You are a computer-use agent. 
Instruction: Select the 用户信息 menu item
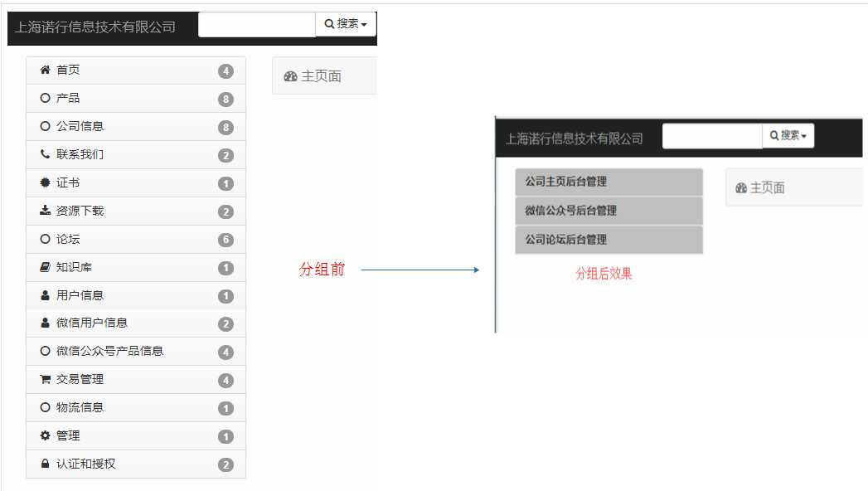[136, 295]
